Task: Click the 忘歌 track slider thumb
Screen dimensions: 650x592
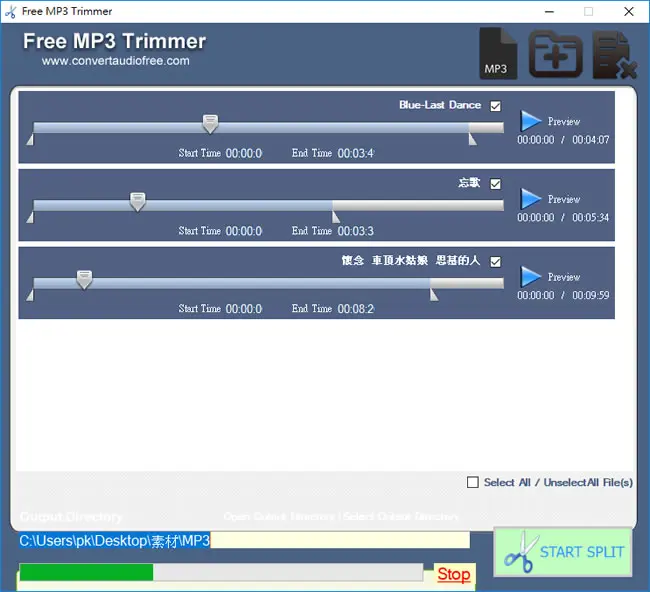Action: 137,202
